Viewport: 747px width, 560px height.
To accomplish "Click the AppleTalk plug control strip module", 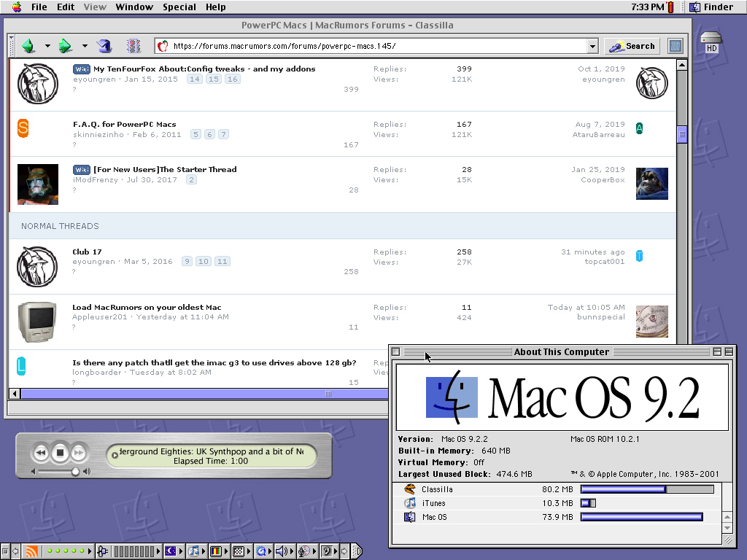I will (102, 551).
